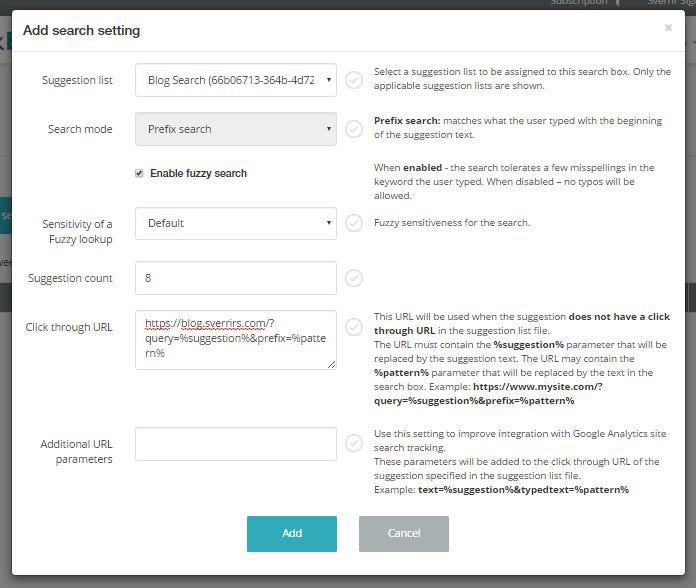Toggle the Enable fuzzy search checkbox

139,173
